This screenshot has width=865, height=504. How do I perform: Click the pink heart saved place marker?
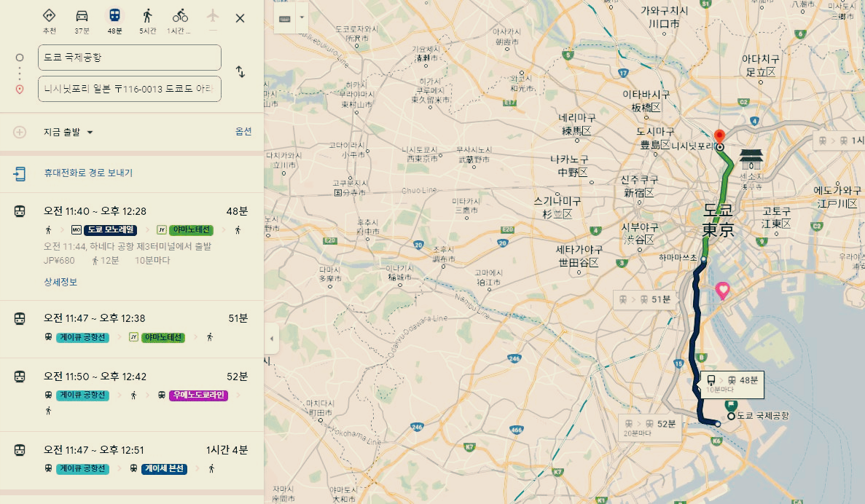coord(722,291)
